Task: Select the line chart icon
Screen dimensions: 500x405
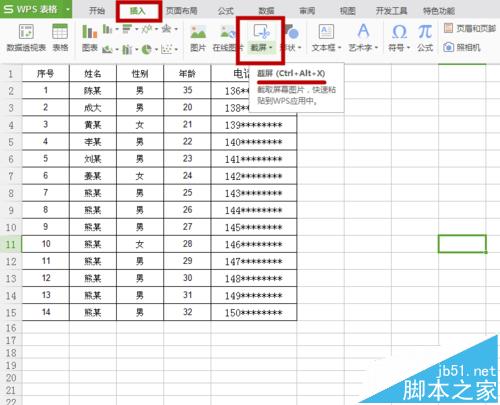Action: [x=147, y=29]
